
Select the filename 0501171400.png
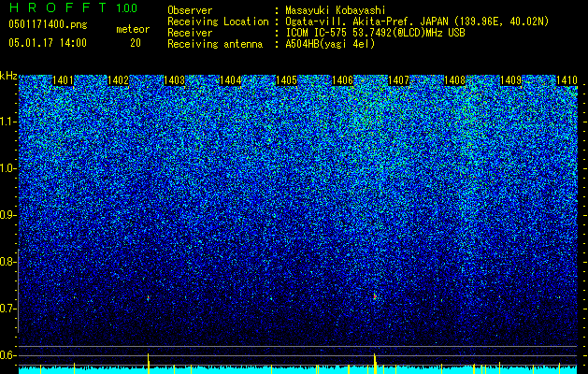pos(48,24)
